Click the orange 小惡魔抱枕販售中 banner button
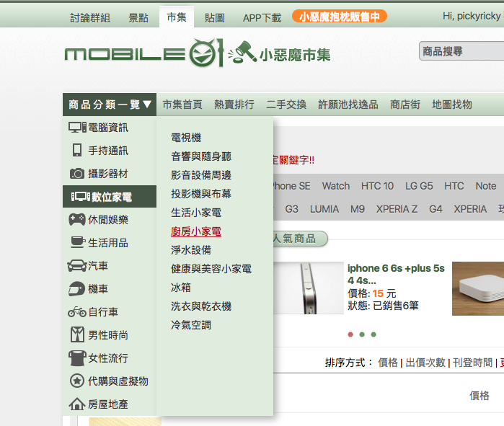 tap(340, 16)
